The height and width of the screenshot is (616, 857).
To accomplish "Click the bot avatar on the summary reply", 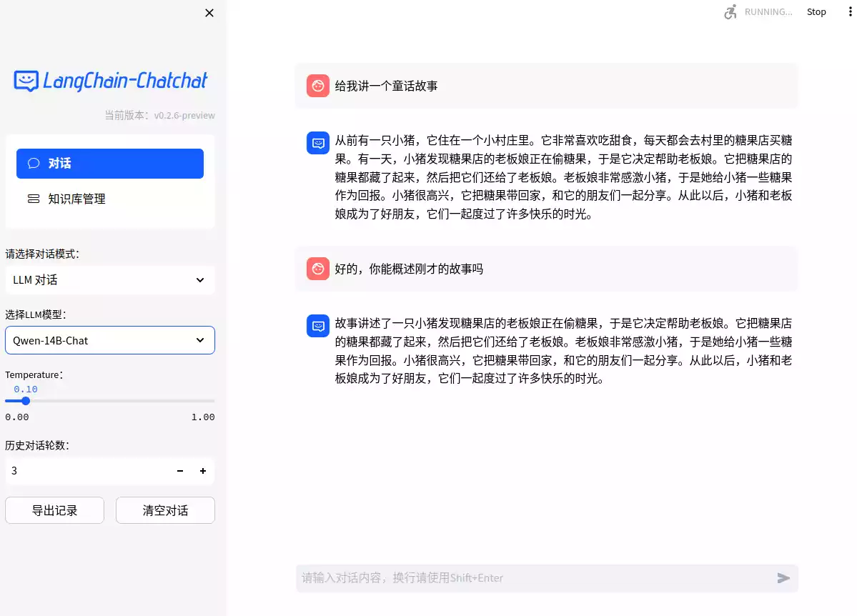I will [317, 325].
